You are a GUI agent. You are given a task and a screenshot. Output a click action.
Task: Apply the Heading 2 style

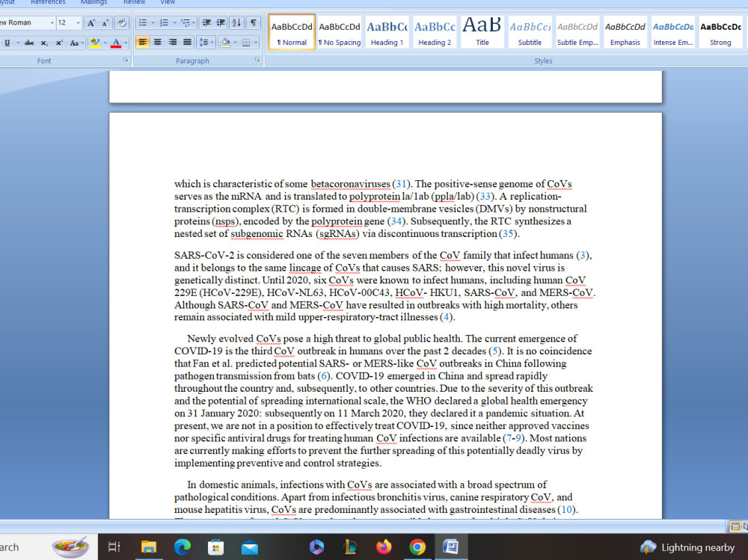coord(435,32)
